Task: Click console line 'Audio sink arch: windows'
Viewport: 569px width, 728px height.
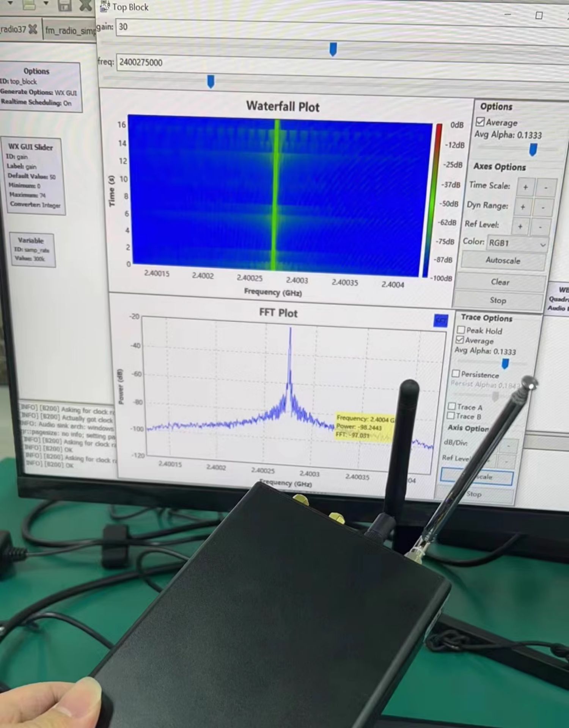Action: click(x=67, y=427)
